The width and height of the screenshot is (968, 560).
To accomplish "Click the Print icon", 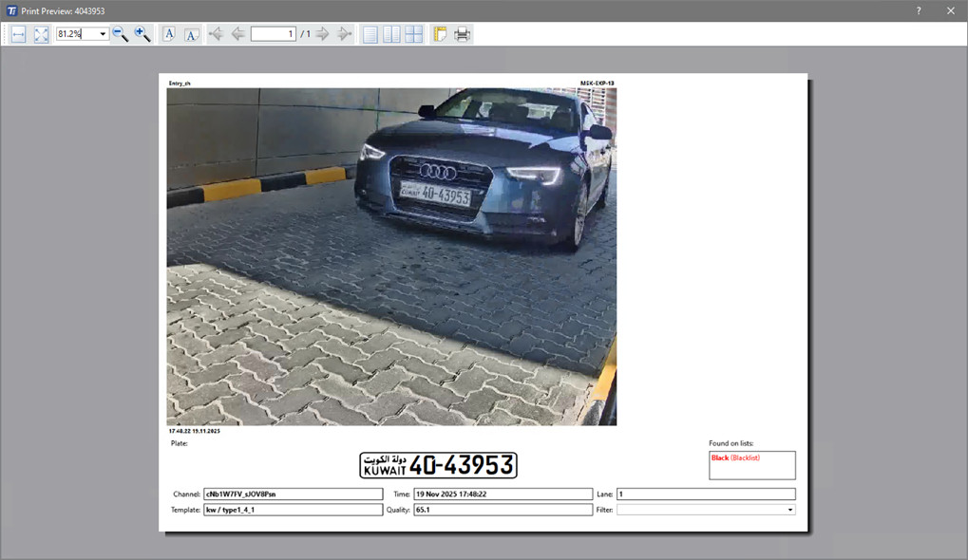I will [x=462, y=34].
